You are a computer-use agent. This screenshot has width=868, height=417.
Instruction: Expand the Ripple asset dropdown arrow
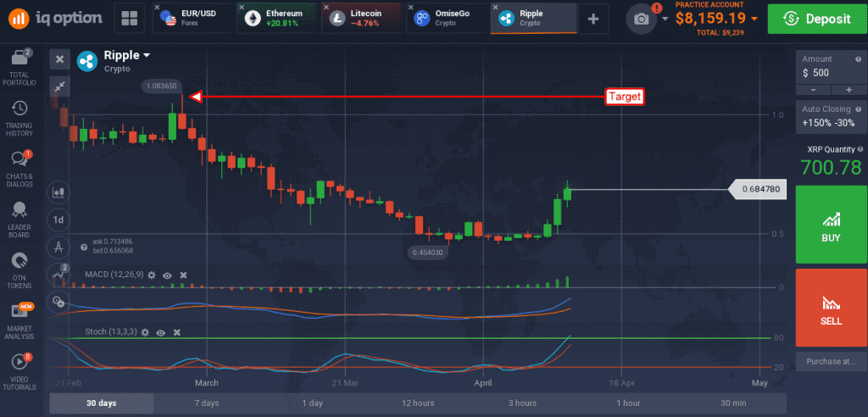click(147, 55)
